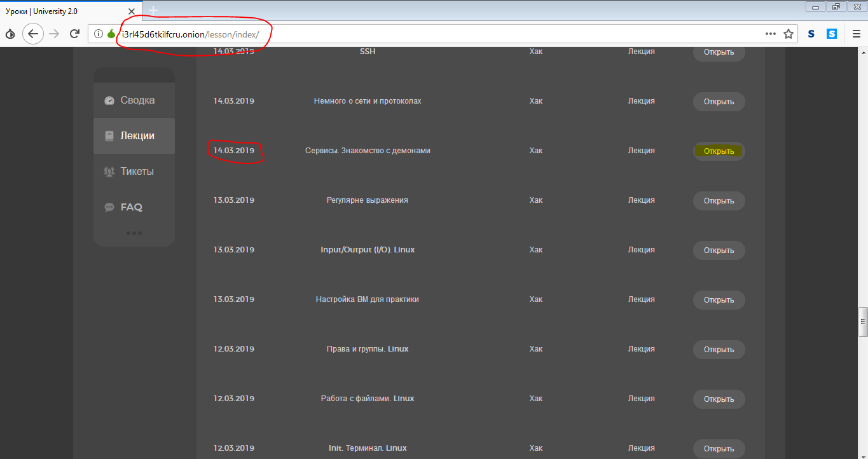This screenshot has width=868, height=459.
Task: Select the date of Регулярне выражения
Action: 234,200
